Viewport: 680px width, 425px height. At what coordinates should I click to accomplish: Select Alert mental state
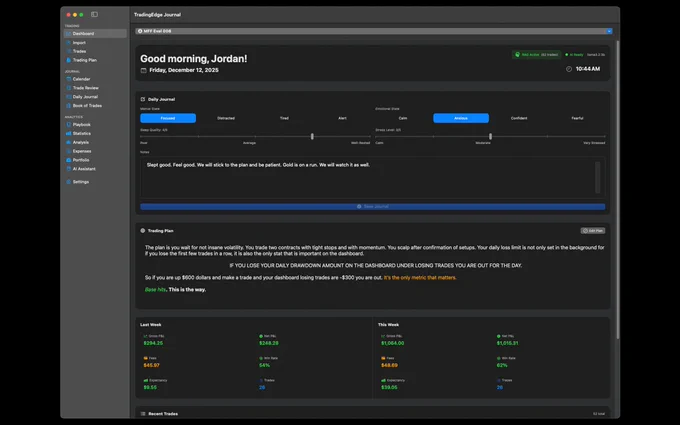[342, 118]
